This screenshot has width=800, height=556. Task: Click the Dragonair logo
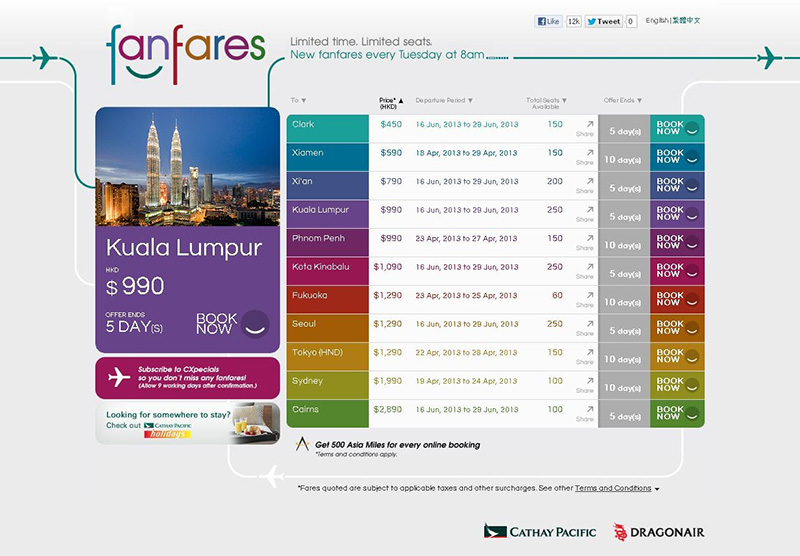659,532
